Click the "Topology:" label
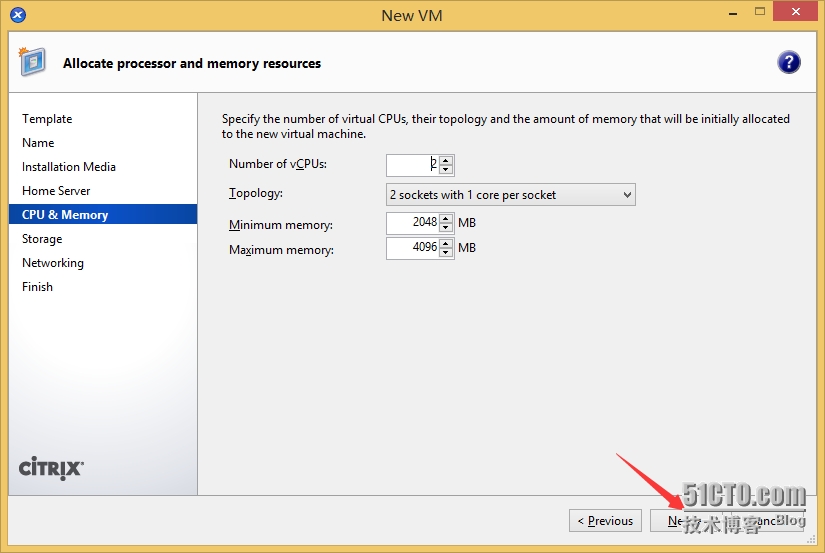825x553 pixels. pyautogui.click(x=256, y=194)
